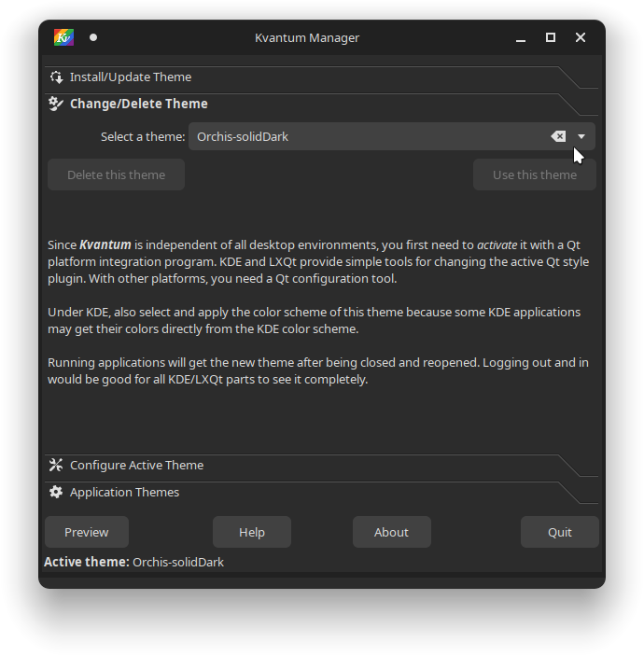Click the Orchis-solidDark theme text field
Screen dimensions: 644x656
tap(364, 136)
